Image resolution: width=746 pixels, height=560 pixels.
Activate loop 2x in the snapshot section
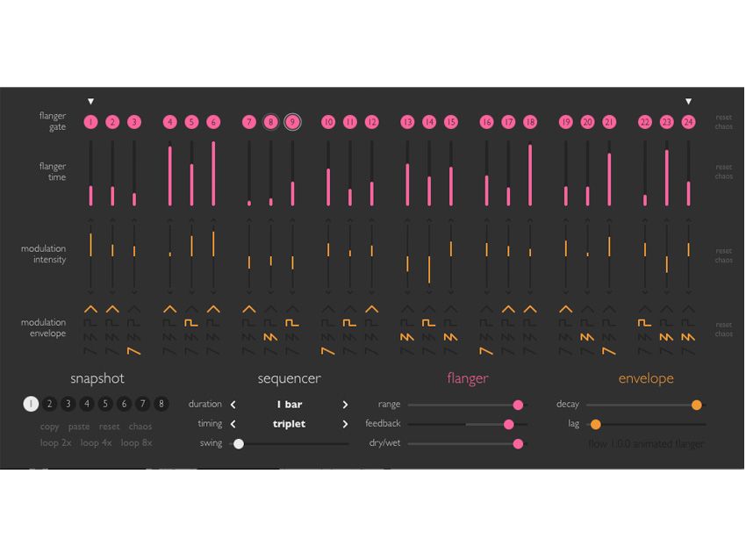55,443
